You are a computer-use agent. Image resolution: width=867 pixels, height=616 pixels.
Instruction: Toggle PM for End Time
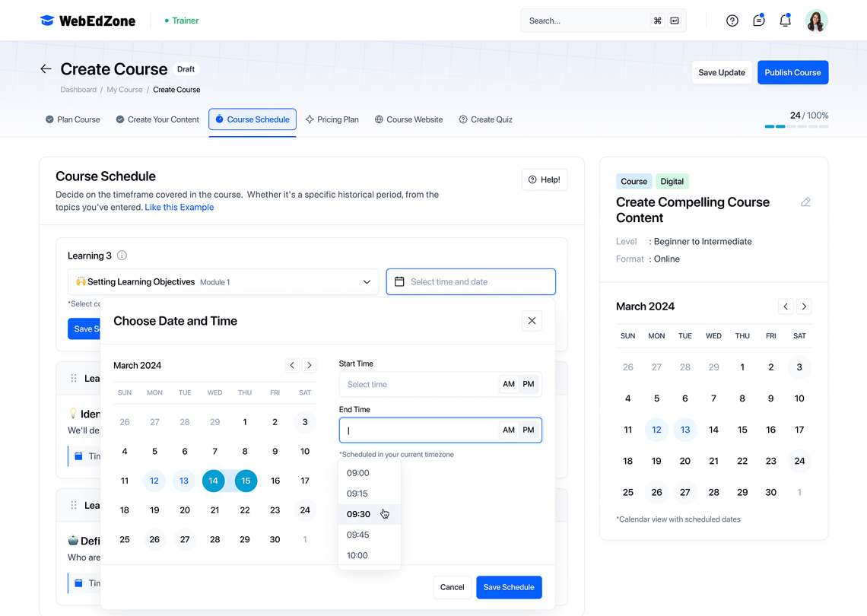click(529, 430)
